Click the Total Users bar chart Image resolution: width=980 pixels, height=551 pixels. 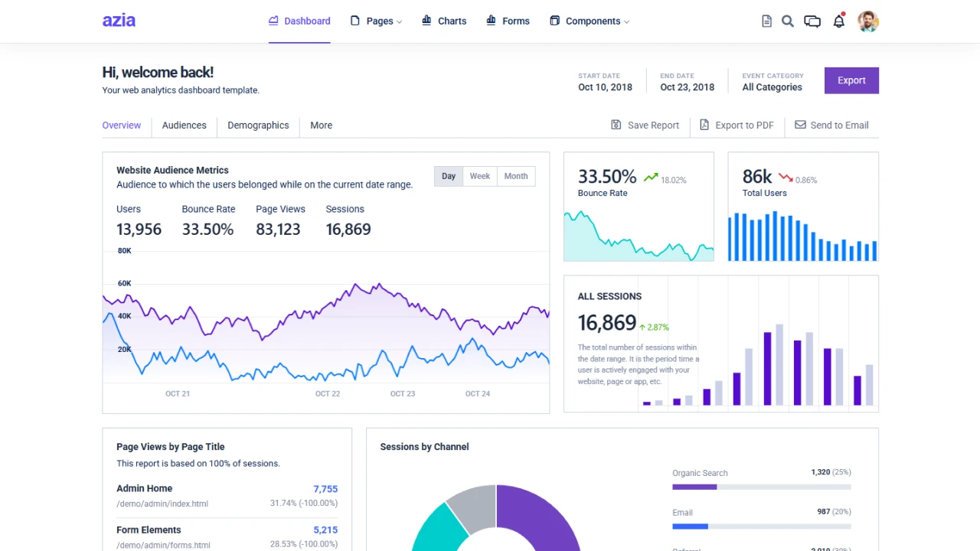pyautogui.click(x=802, y=236)
